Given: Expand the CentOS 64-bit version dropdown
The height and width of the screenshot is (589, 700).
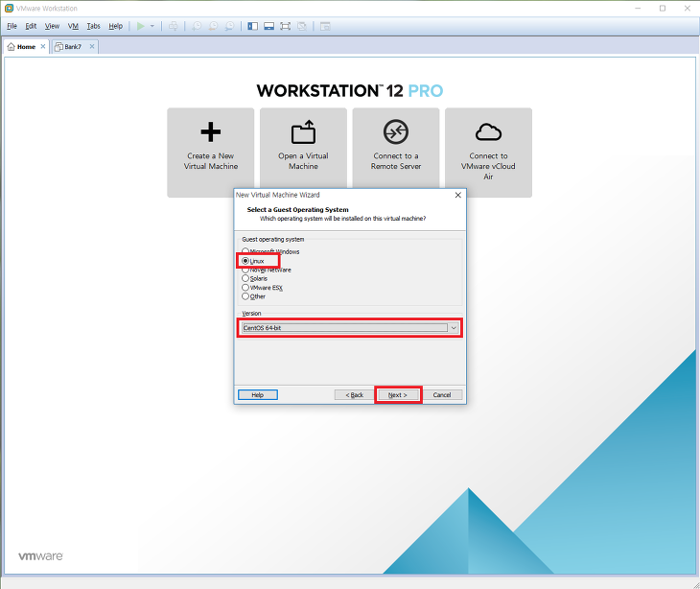Looking at the screenshot, I should (x=454, y=328).
